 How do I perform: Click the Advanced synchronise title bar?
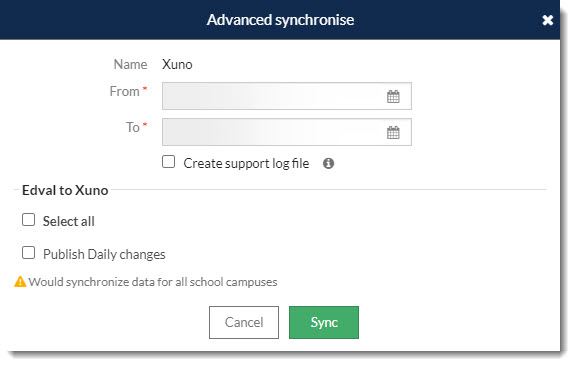280,20
